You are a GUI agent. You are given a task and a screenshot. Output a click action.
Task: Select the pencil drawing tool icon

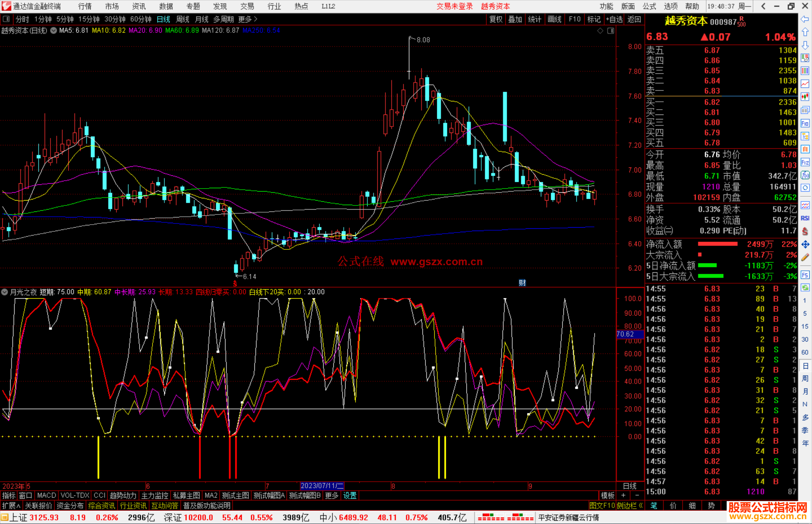805,257
